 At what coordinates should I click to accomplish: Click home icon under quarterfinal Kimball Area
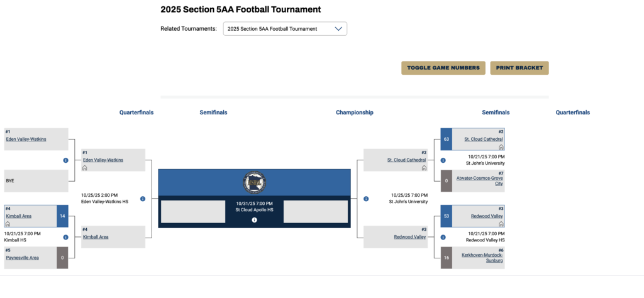tap(8, 224)
